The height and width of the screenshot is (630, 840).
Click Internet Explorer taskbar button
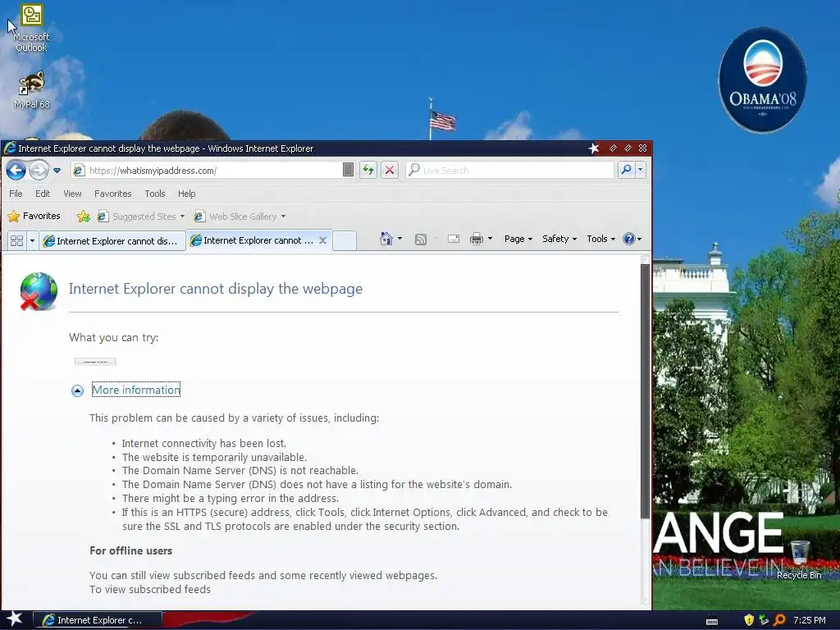point(98,620)
